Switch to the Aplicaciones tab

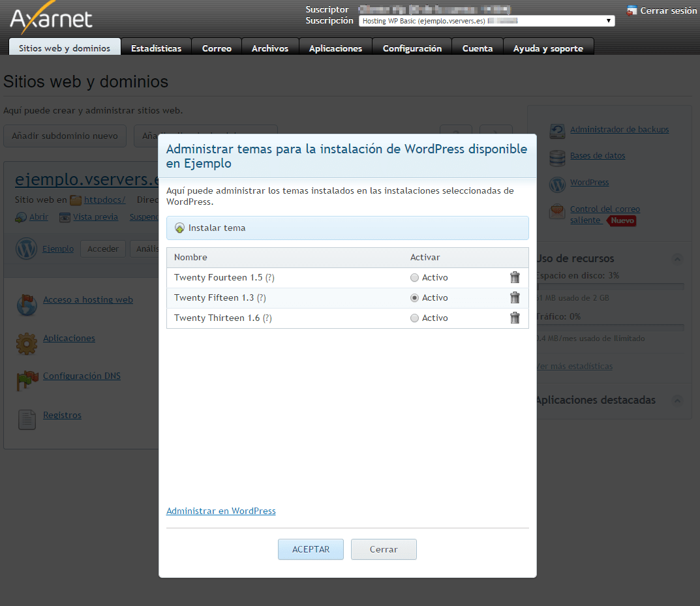pyautogui.click(x=335, y=46)
